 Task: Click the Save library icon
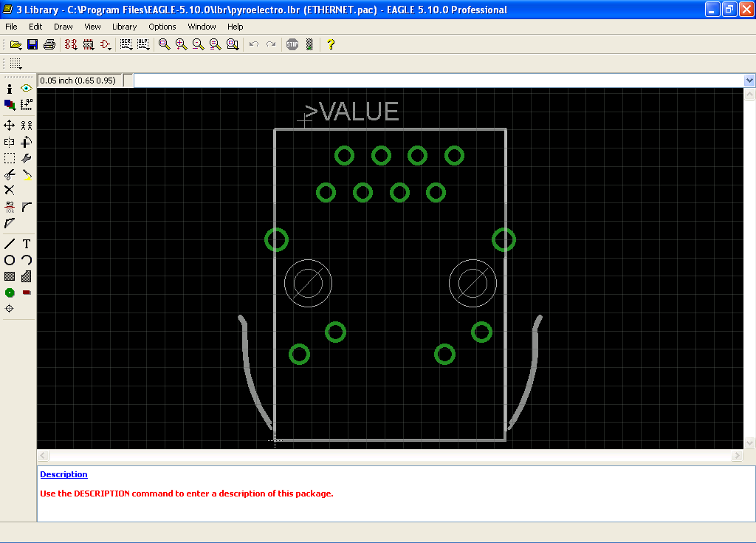[32, 44]
